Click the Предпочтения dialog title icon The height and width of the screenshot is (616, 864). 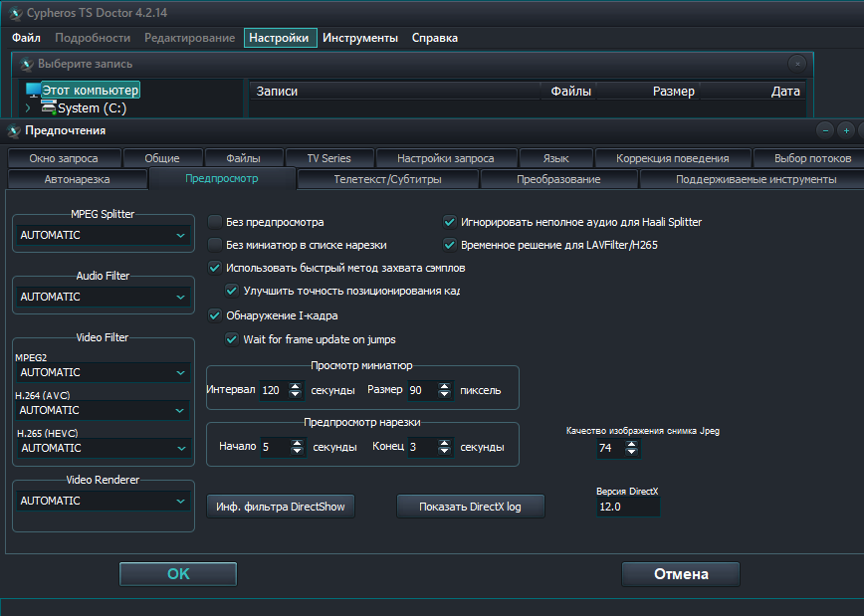[14, 130]
